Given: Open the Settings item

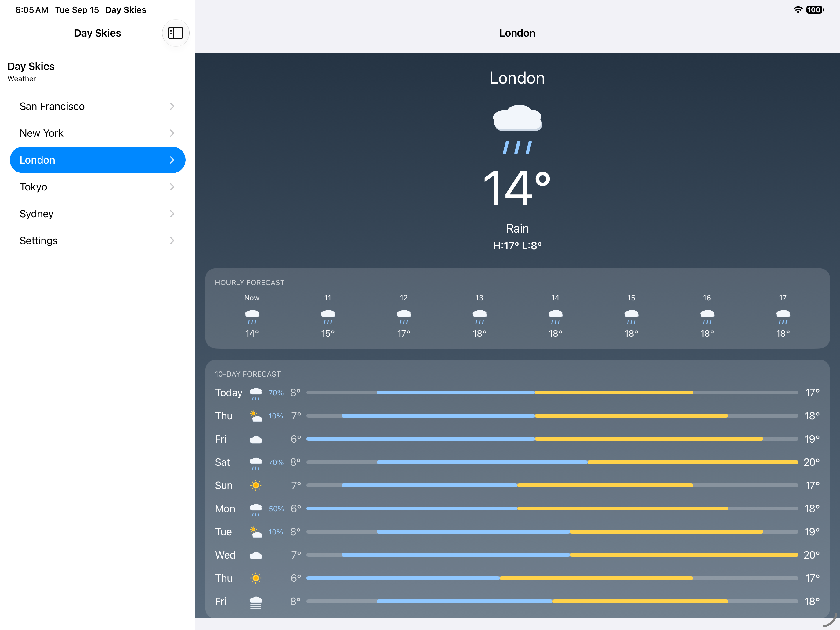Looking at the screenshot, I should click(98, 241).
